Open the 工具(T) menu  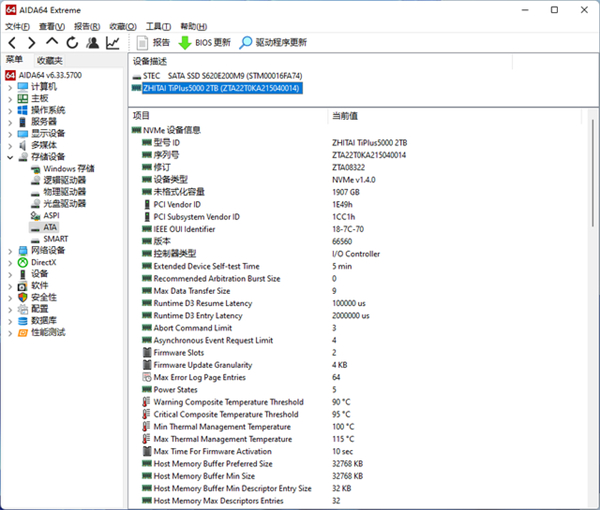tap(157, 26)
